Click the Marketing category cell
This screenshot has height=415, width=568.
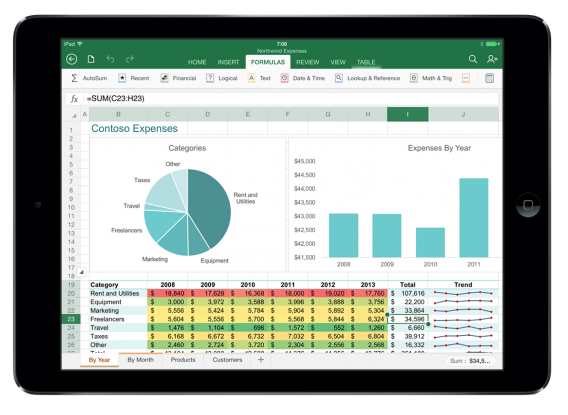point(118,311)
